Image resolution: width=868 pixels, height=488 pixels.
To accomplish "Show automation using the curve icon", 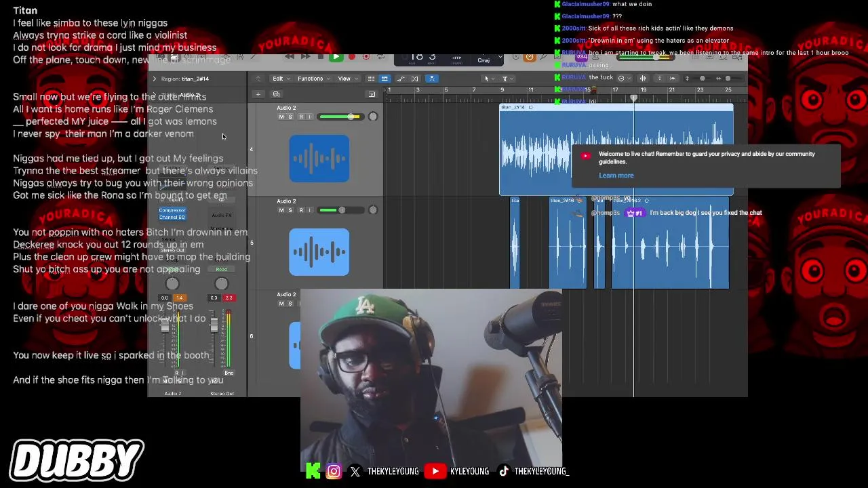I will point(401,79).
